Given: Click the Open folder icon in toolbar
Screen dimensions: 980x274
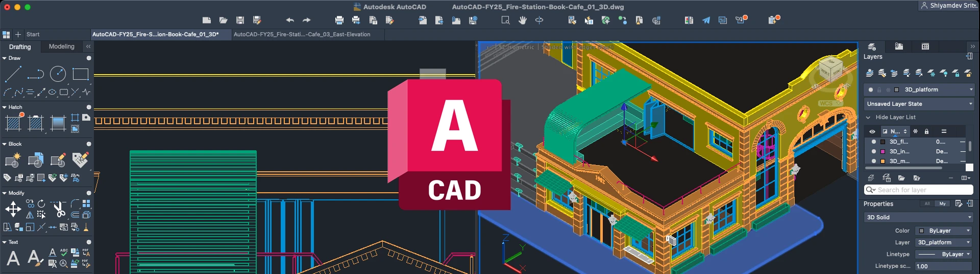Looking at the screenshot, I should [x=223, y=20].
